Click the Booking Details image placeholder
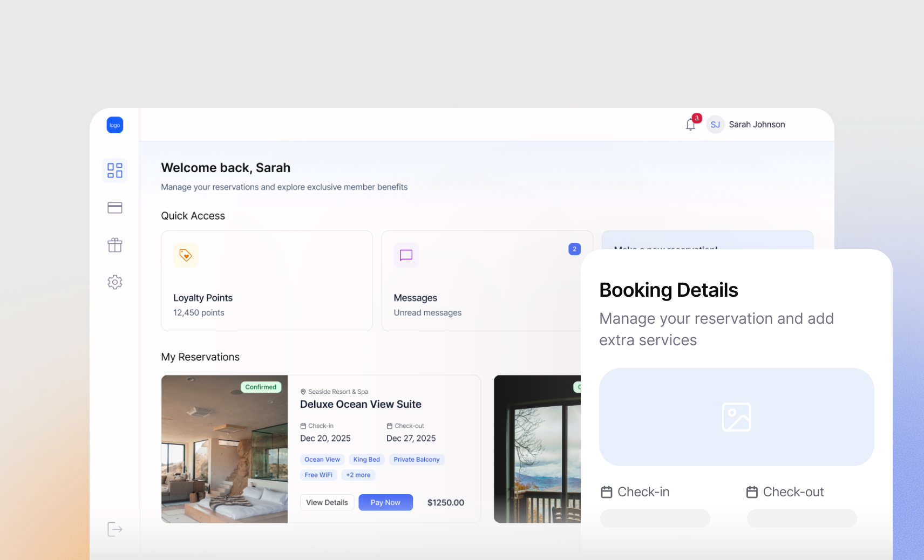The width and height of the screenshot is (924, 560). [x=736, y=417]
